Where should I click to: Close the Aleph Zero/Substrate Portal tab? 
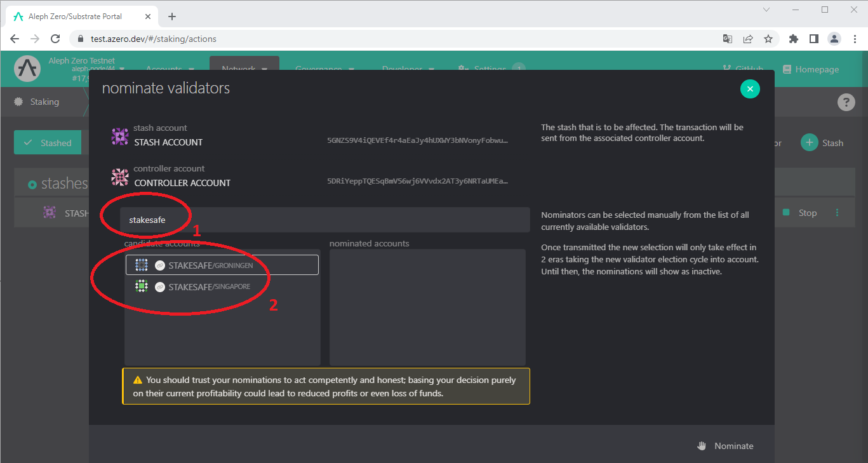(x=149, y=17)
